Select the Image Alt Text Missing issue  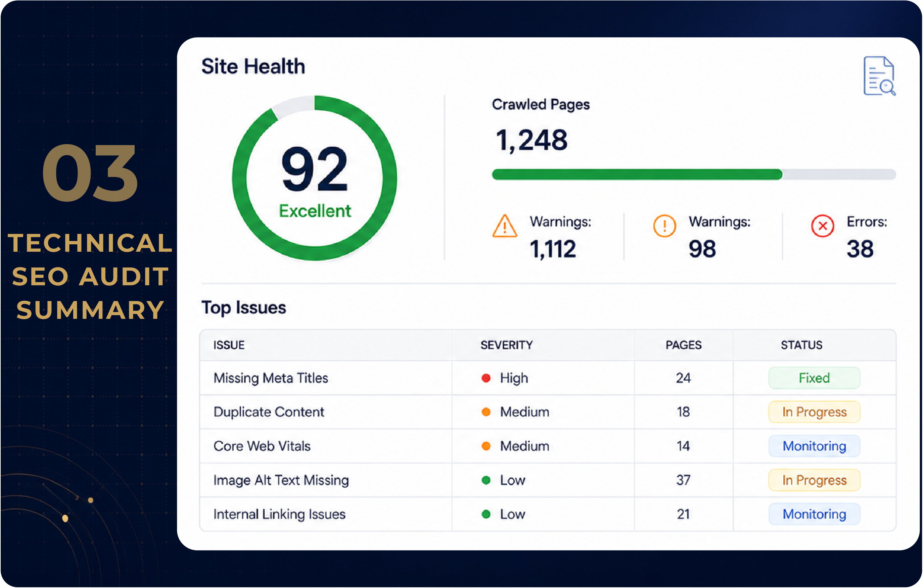(281, 480)
